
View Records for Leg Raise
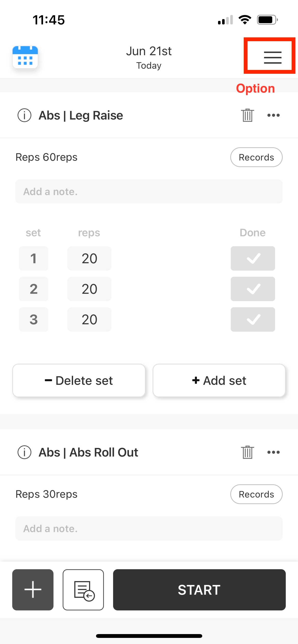point(256,157)
